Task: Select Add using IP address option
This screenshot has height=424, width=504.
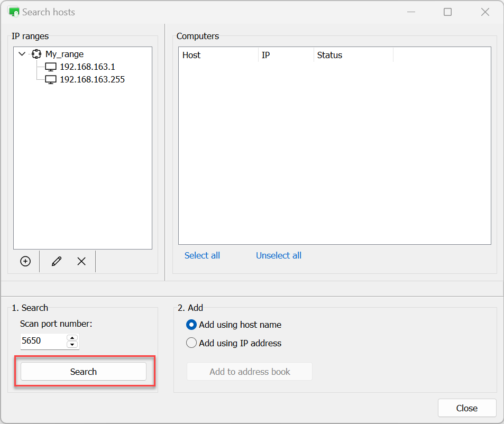Action: point(191,343)
